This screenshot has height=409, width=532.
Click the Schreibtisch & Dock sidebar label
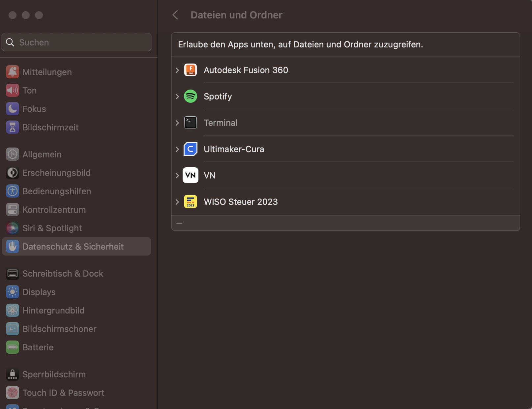[x=63, y=274]
